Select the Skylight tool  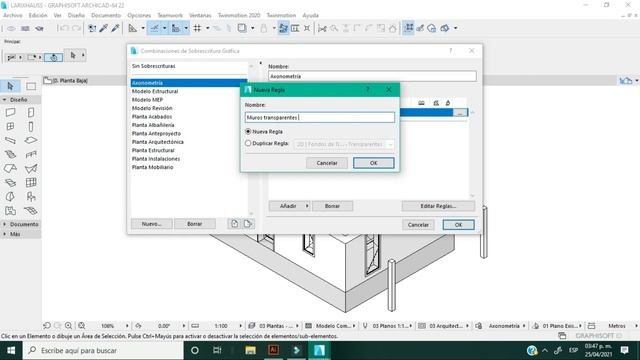[11, 182]
